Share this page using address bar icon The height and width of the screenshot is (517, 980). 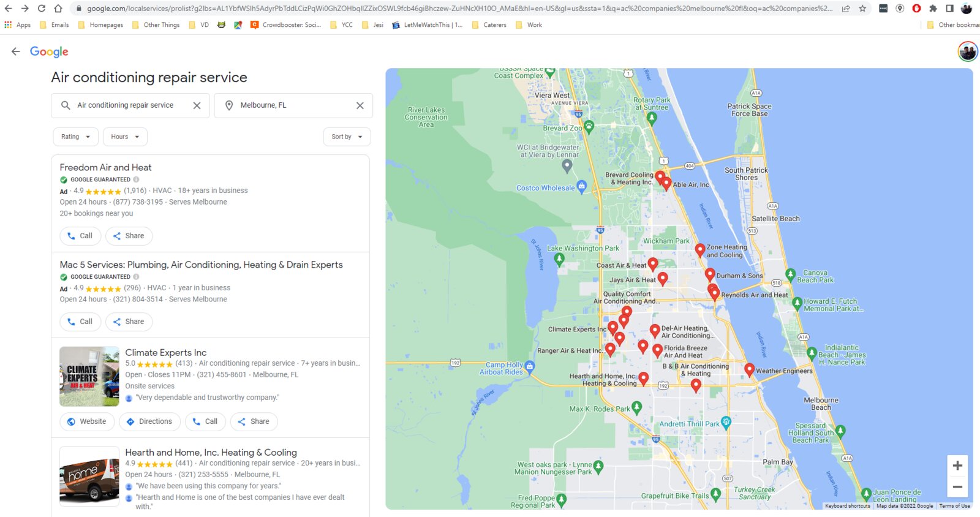pos(846,9)
